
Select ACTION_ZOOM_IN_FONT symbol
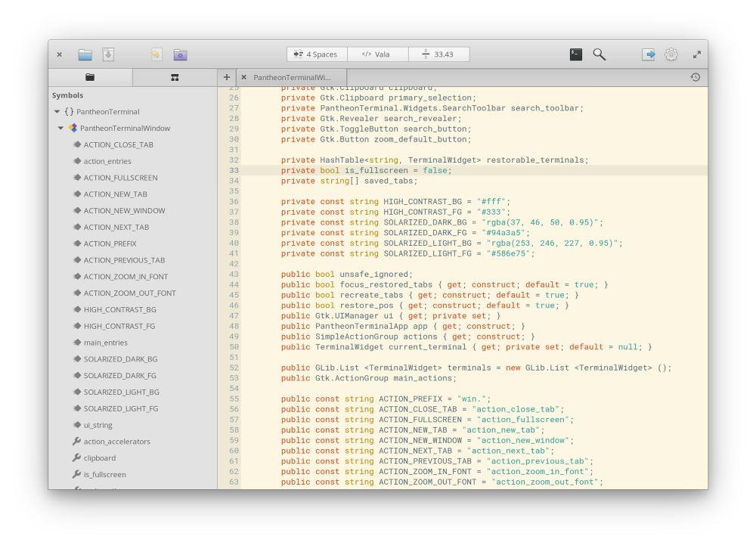(125, 276)
